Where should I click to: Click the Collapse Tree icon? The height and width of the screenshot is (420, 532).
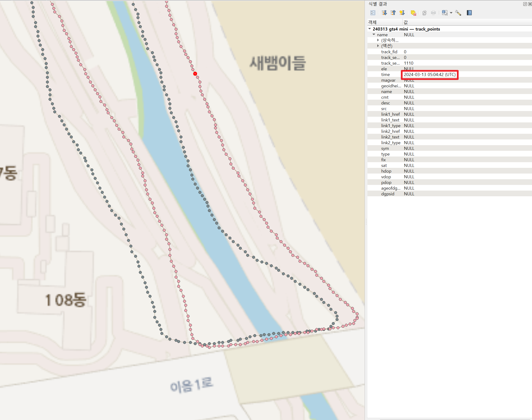393,13
